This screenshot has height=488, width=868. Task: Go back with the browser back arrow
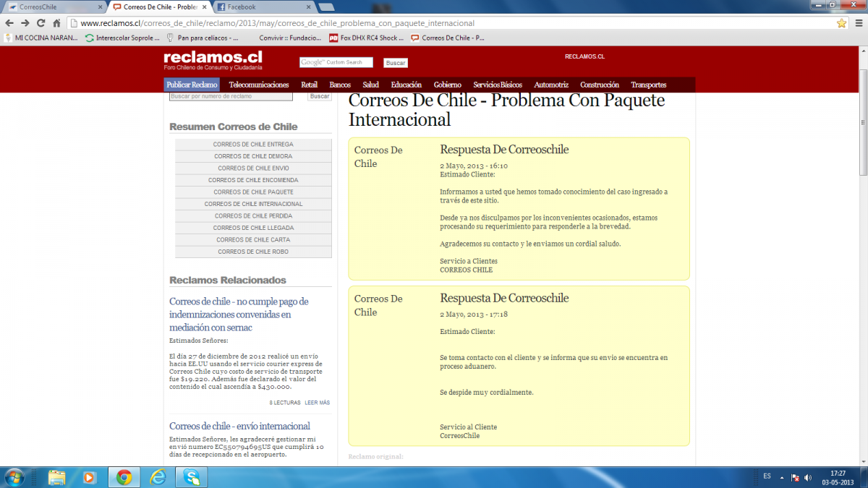pyautogui.click(x=8, y=23)
